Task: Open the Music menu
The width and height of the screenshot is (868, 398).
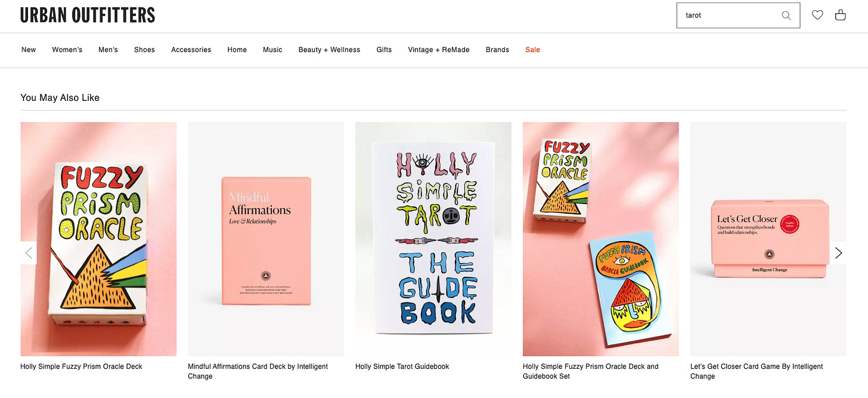Action: tap(272, 50)
